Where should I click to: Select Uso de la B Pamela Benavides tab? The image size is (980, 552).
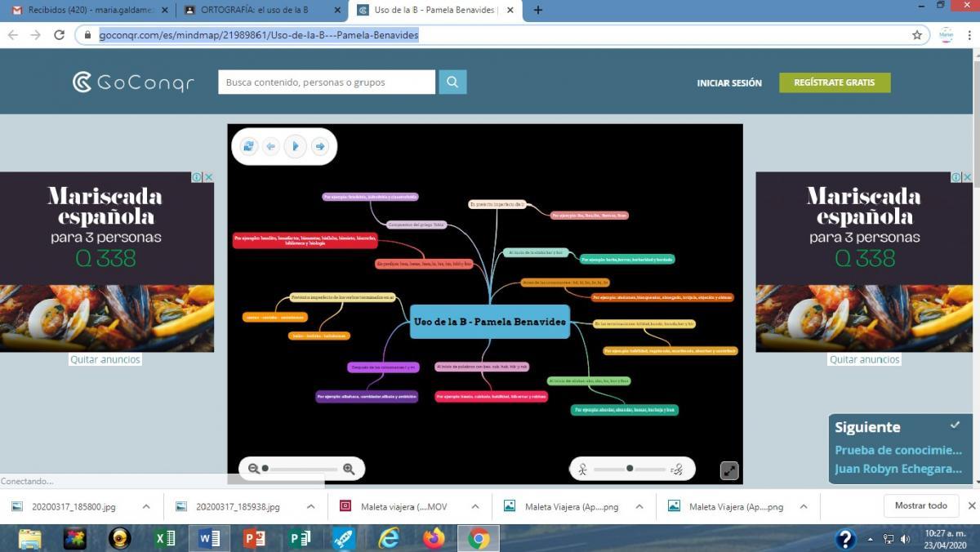[x=434, y=11]
